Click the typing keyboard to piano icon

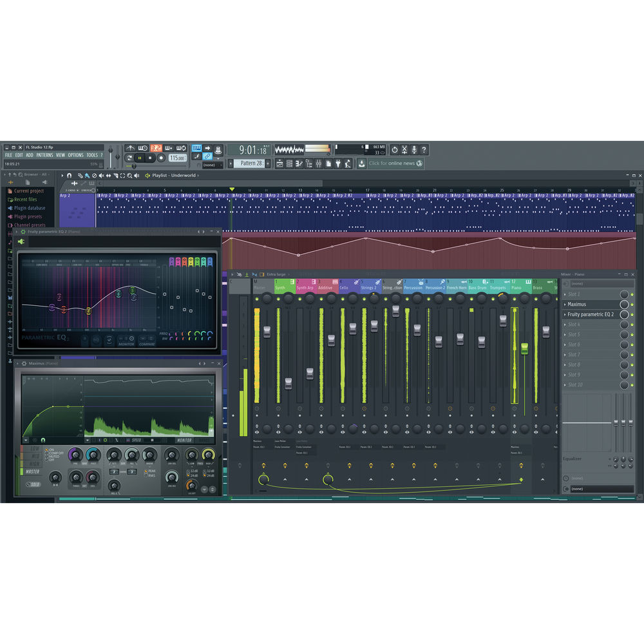pyautogui.click(x=196, y=149)
